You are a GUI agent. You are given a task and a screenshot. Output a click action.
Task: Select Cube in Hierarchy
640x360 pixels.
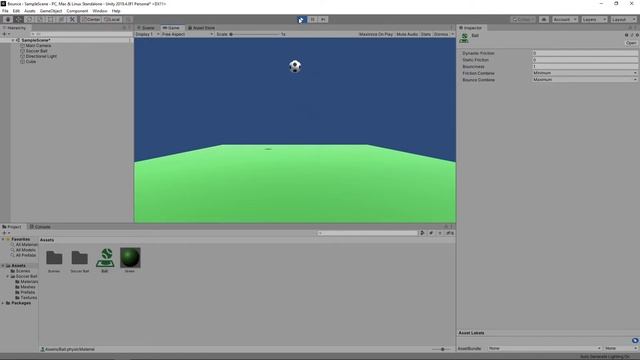tap(31, 62)
